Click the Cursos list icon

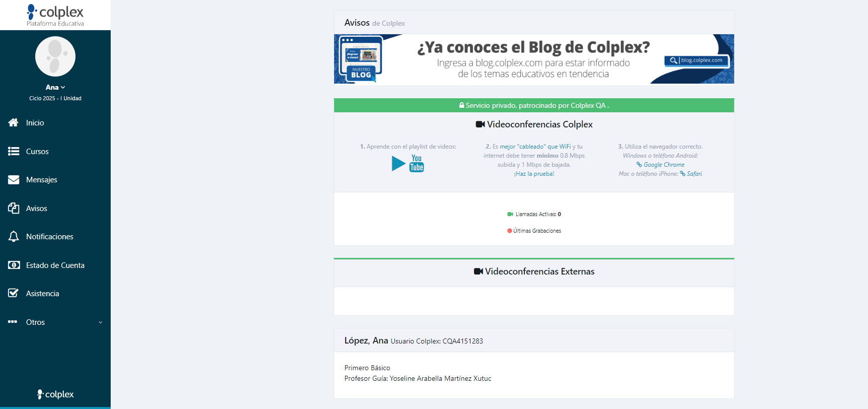pos(14,151)
